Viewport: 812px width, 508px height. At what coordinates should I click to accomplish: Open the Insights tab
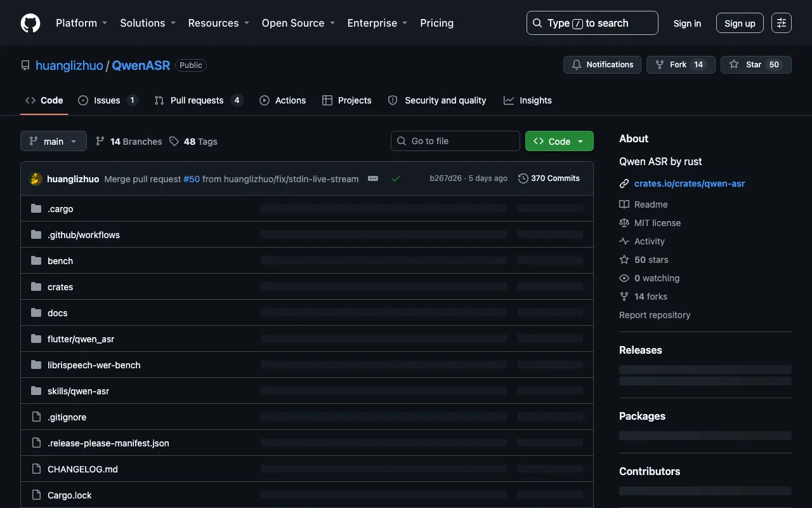pos(528,100)
